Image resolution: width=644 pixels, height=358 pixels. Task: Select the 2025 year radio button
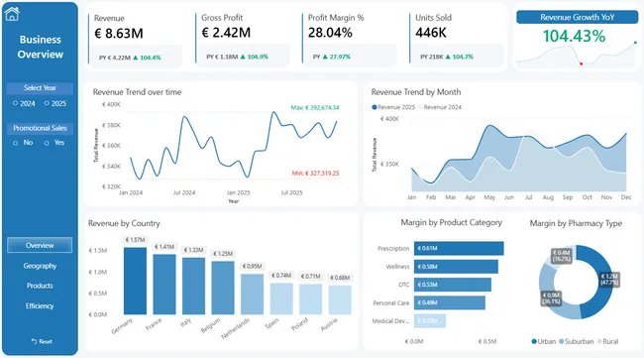click(x=47, y=103)
